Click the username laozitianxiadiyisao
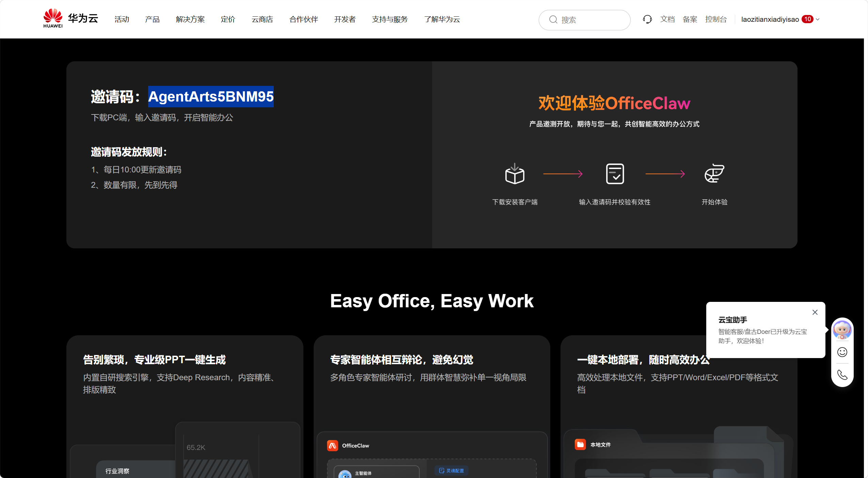 (770, 19)
